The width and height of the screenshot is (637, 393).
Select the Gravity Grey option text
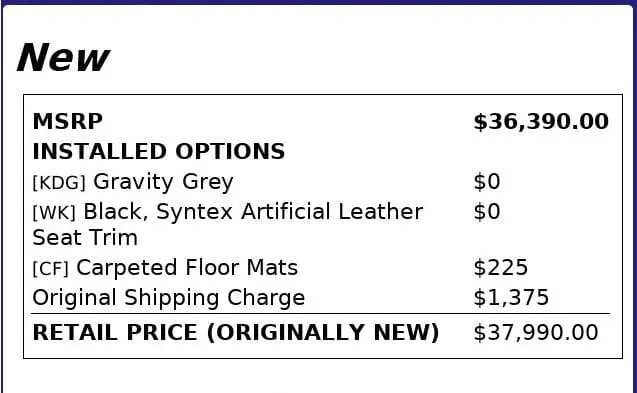[x=163, y=182]
